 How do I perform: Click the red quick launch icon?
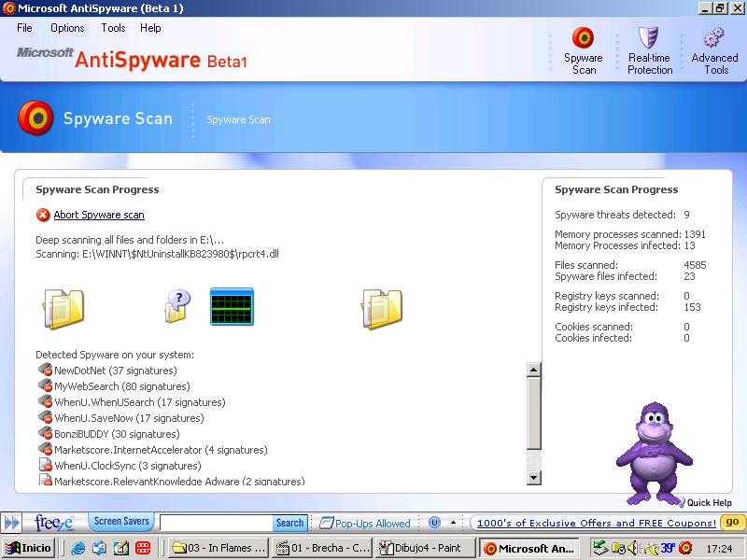[143, 548]
